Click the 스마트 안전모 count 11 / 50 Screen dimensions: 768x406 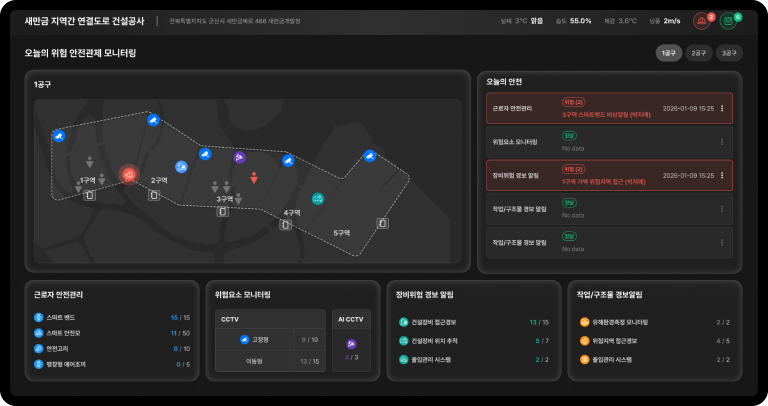(x=180, y=333)
